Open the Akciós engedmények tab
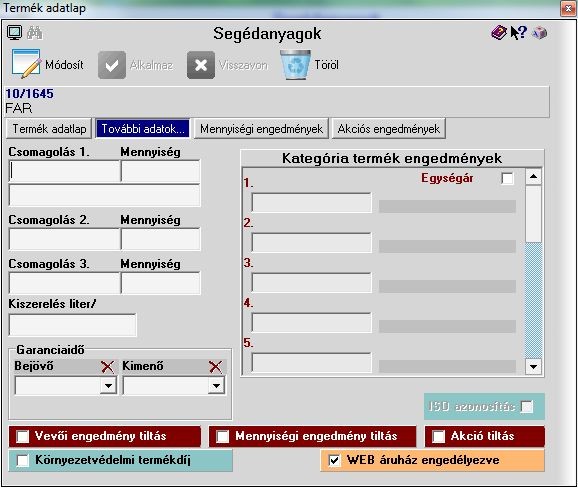This screenshot has height=488, width=578. [x=389, y=129]
